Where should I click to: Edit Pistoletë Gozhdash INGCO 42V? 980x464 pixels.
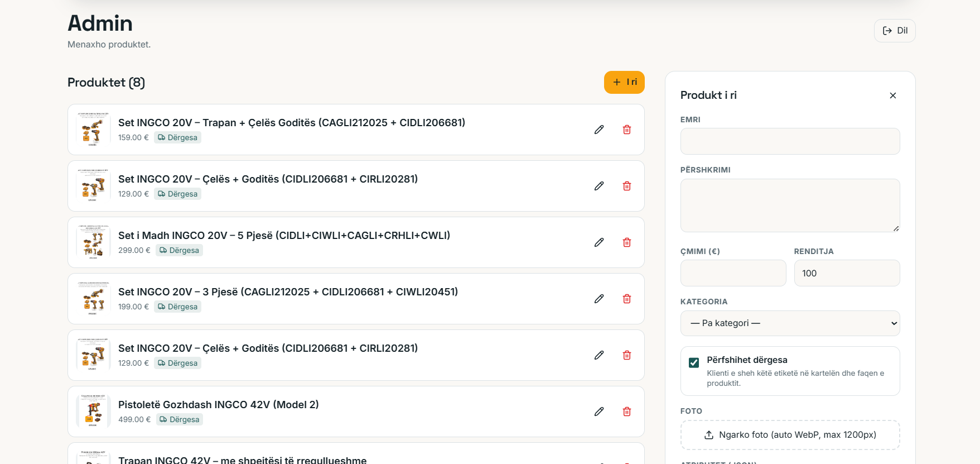tap(599, 412)
